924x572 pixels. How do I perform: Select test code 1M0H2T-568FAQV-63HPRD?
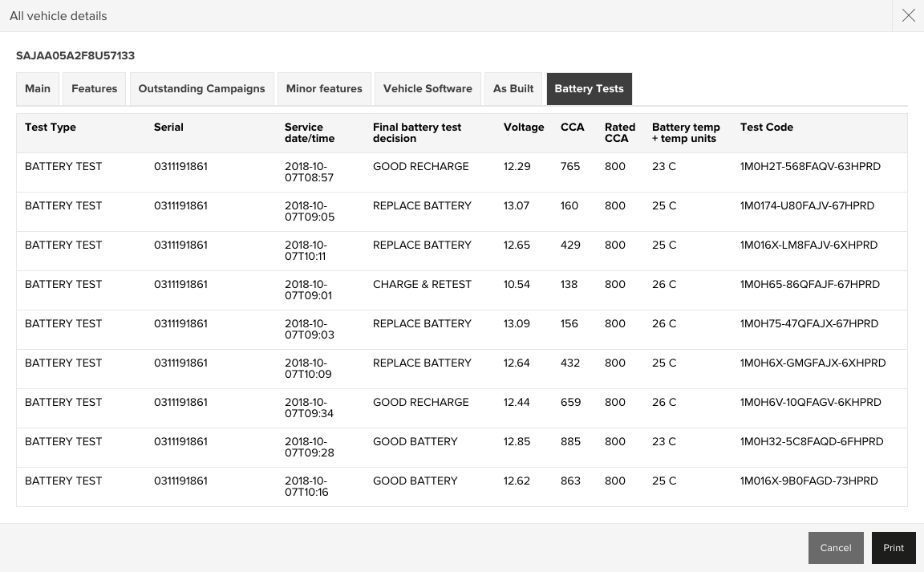pos(810,167)
